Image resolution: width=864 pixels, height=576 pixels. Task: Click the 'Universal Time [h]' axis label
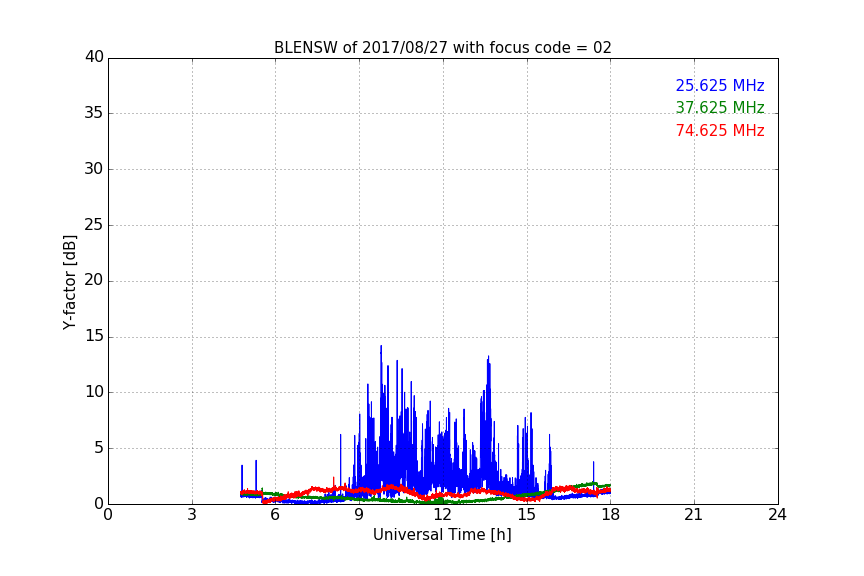click(x=442, y=535)
